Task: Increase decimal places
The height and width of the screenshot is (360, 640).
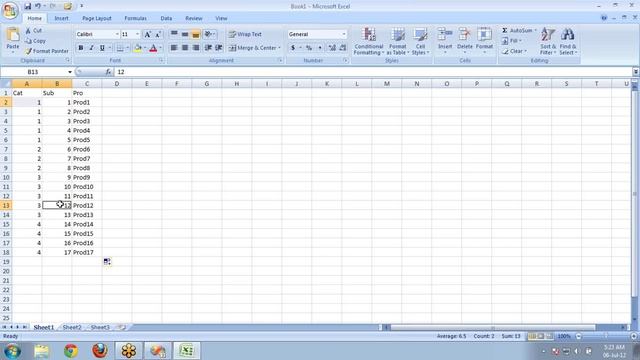Action: [x=332, y=48]
